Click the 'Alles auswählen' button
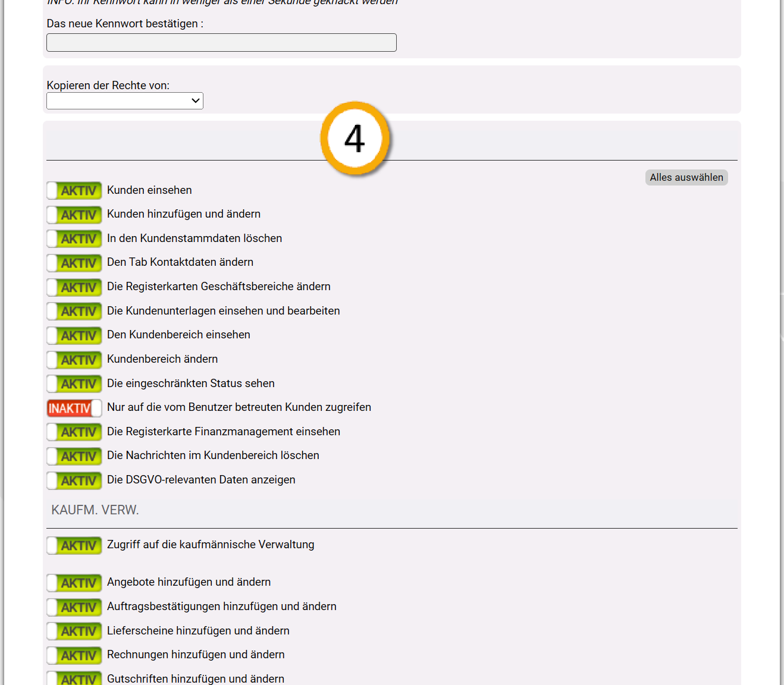Viewport: 784px width, 685px height. 686,177
